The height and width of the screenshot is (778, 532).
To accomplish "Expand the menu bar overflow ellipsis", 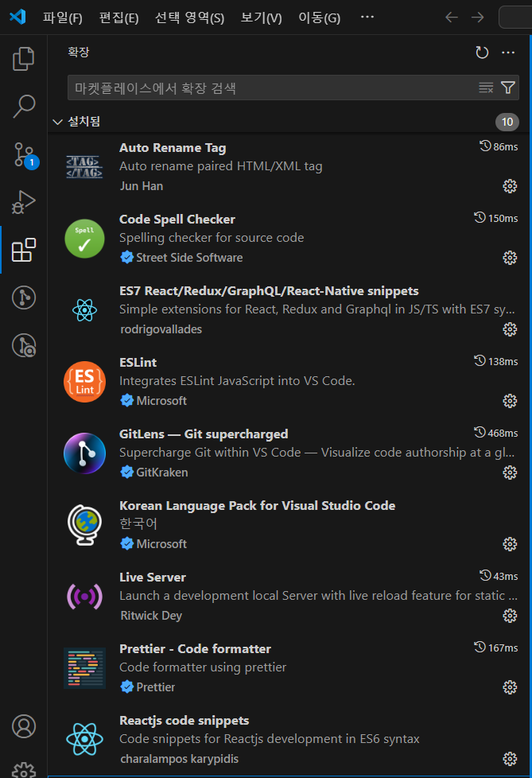I will click(367, 17).
